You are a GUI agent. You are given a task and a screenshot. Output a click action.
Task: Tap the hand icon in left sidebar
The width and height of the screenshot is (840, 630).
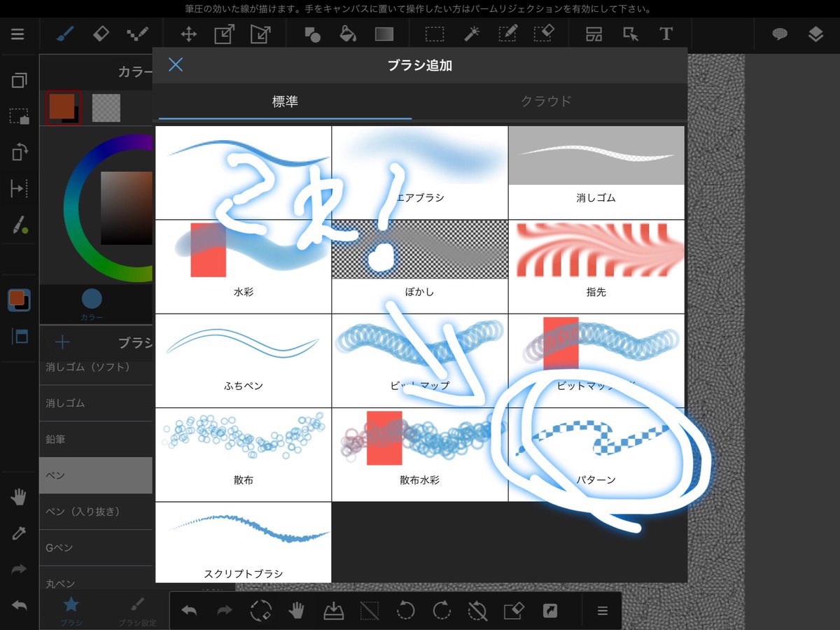click(x=19, y=498)
